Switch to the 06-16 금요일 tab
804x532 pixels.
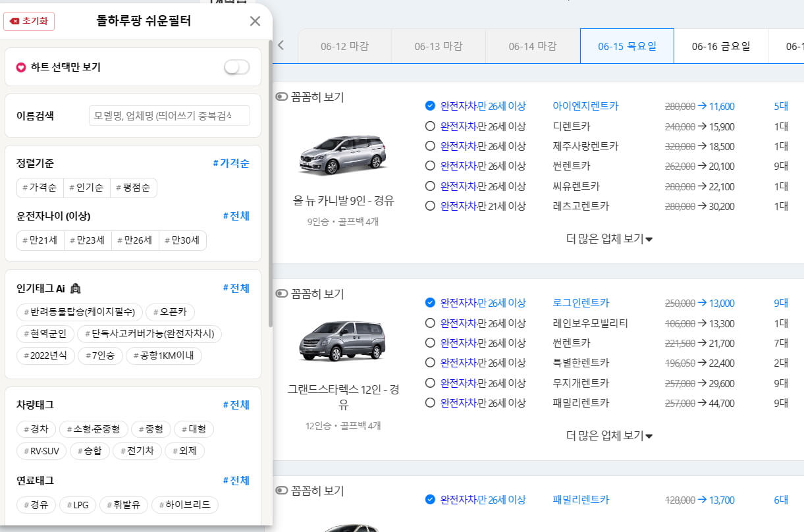click(x=721, y=46)
